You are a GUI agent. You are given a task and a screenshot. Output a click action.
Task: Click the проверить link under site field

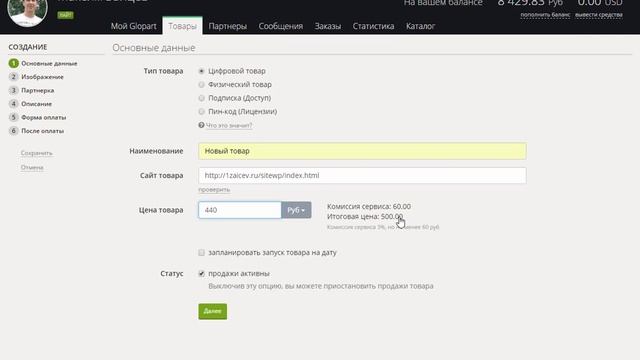pyautogui.click(x=214, y=189)
